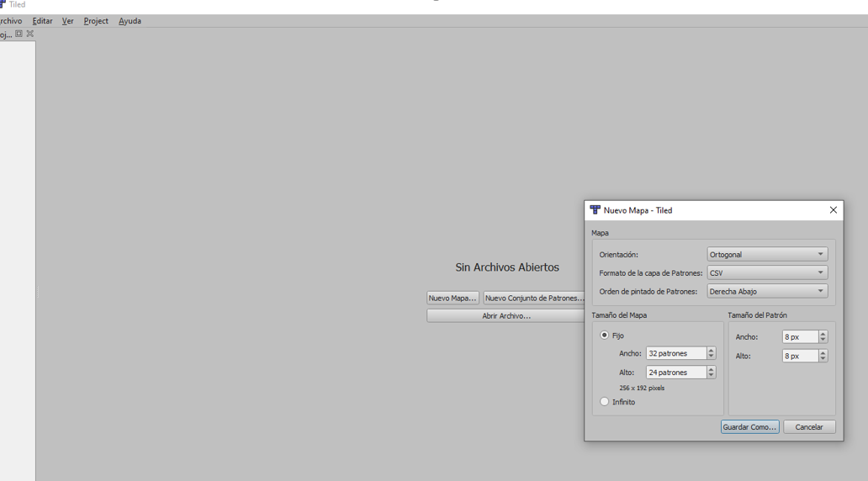Select the Fijo map size option
Viewport: 868px width, 481px height.
point(605,336)
